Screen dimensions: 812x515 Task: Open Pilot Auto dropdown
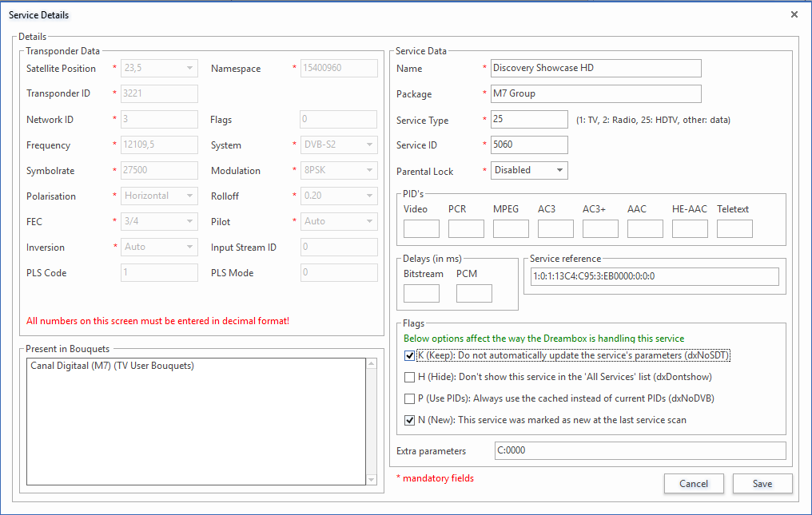339,221
